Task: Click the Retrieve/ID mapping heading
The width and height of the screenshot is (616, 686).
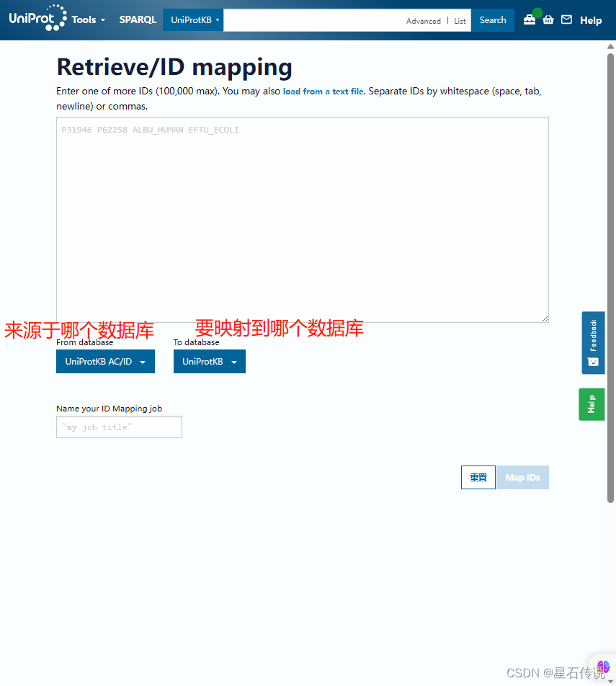Action: 174,67
